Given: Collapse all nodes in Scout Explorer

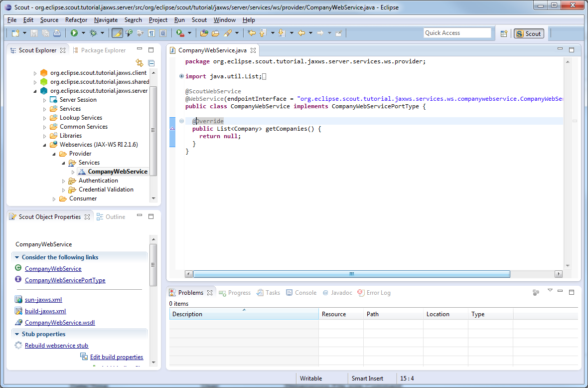Looking at the screenshot, I should pyautogui.click(x=151, y=63).
